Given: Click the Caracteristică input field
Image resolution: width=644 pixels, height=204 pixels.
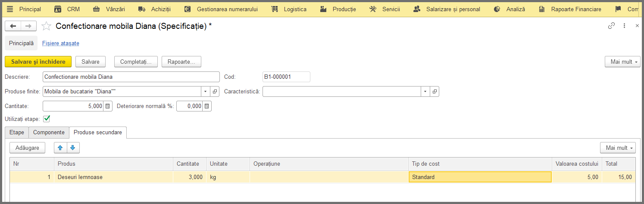Looking at the screenshot, I should coord(342,92).
